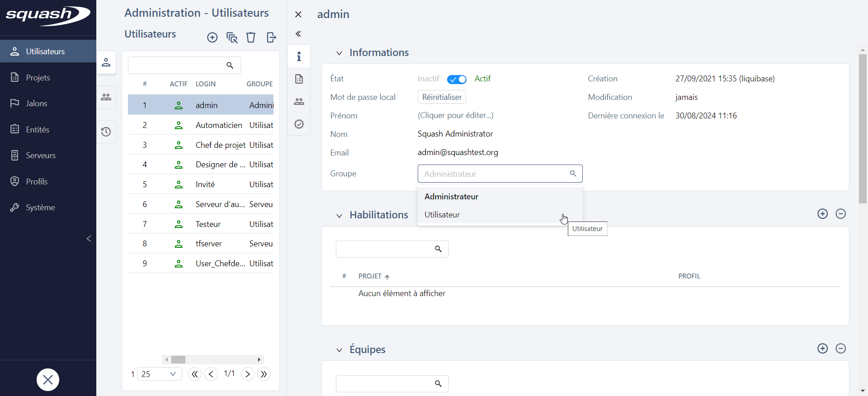
Task: Click active status icon for tfserver
Action: (x=179, y=244)
